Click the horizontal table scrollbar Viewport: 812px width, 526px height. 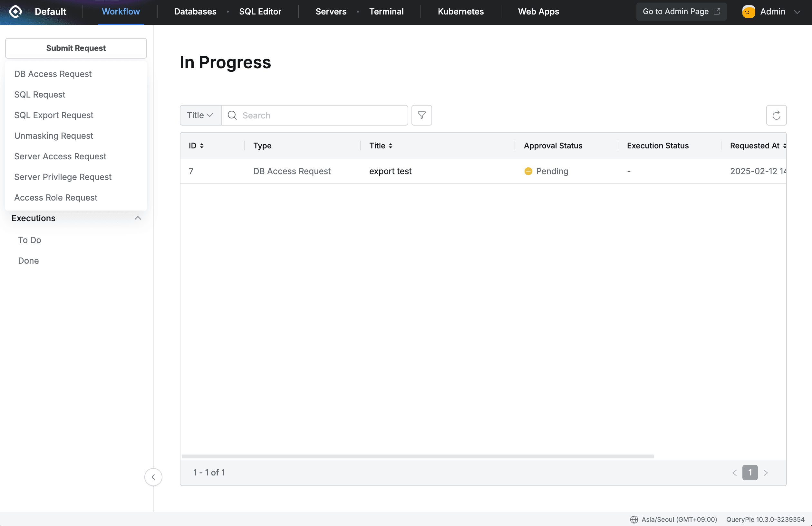click(417, 456)
